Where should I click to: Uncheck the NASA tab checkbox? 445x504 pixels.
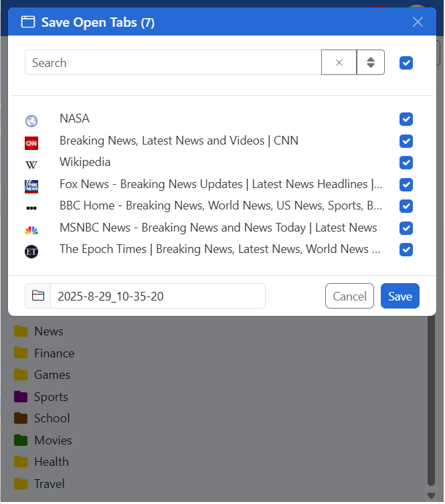point(406,119)
